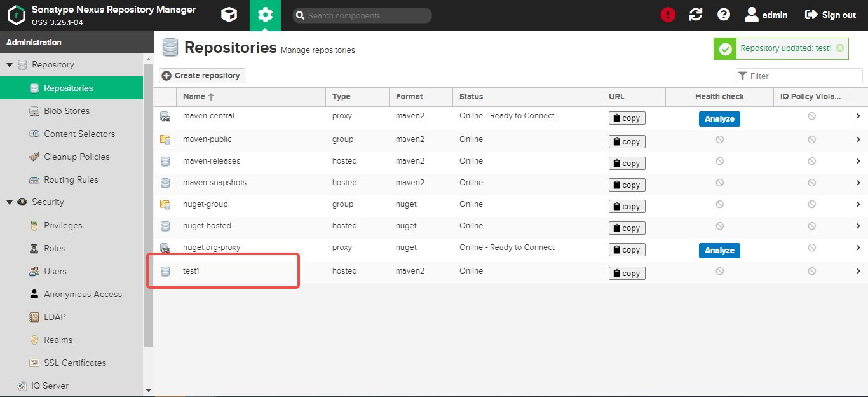Click the URL column header
Image resolution: width=868 pixels, height=397 pixels.
click(634, 97)
